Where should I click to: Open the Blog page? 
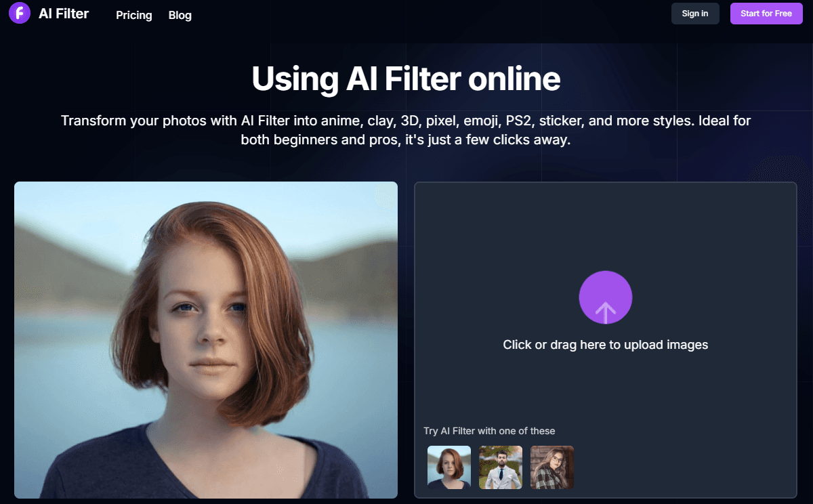coord(180,15)
